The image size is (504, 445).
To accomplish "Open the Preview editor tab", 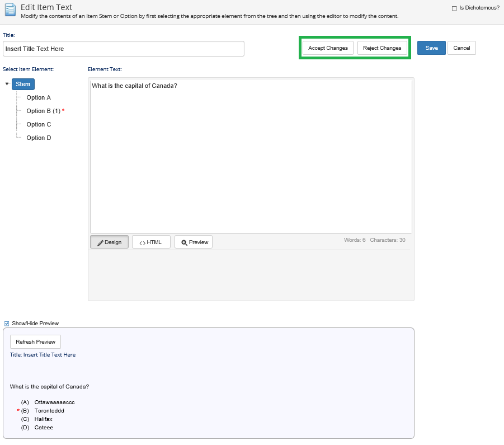I will (194, 242).
